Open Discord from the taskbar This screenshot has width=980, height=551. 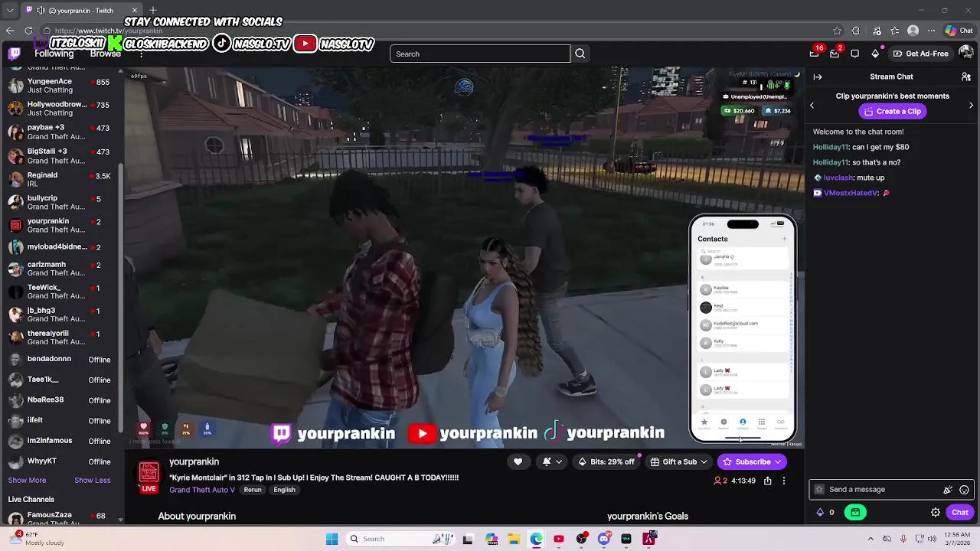pos(604,539)
